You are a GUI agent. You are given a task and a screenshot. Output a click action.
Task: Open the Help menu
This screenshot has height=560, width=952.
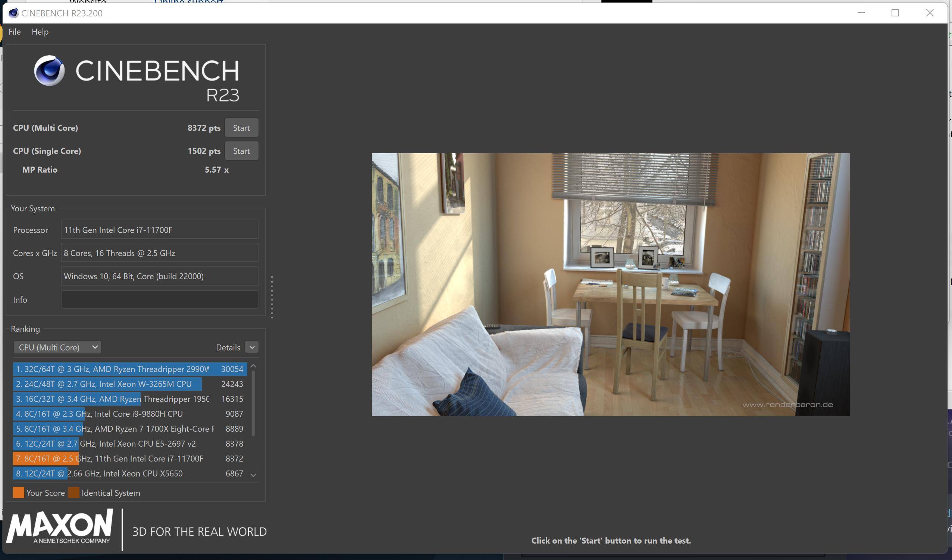[40, 32]
